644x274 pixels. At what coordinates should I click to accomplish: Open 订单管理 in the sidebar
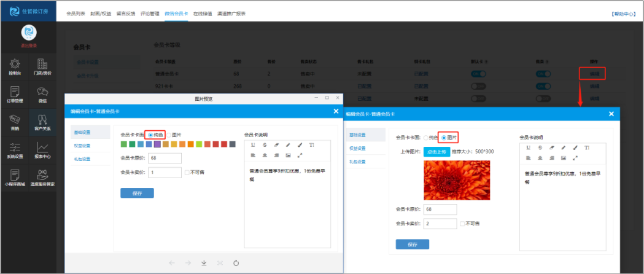pyautogui.click(x=15, y=94)
